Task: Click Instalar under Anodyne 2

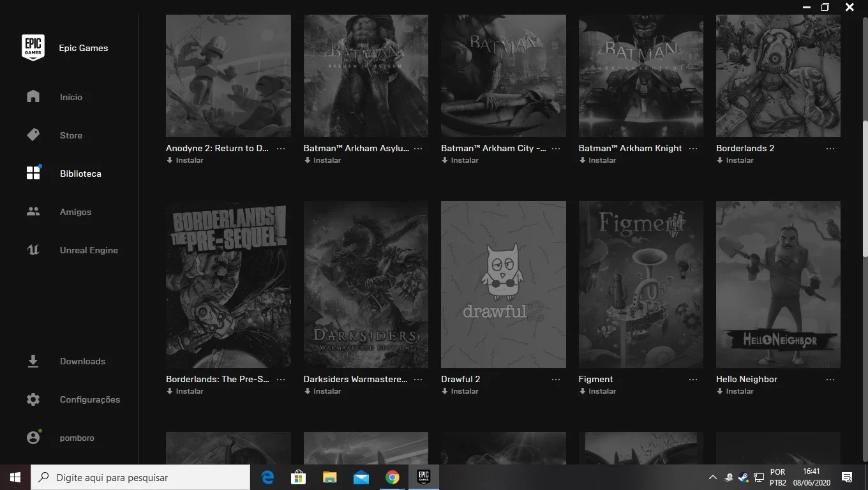Action: click(x=185, y=160)
